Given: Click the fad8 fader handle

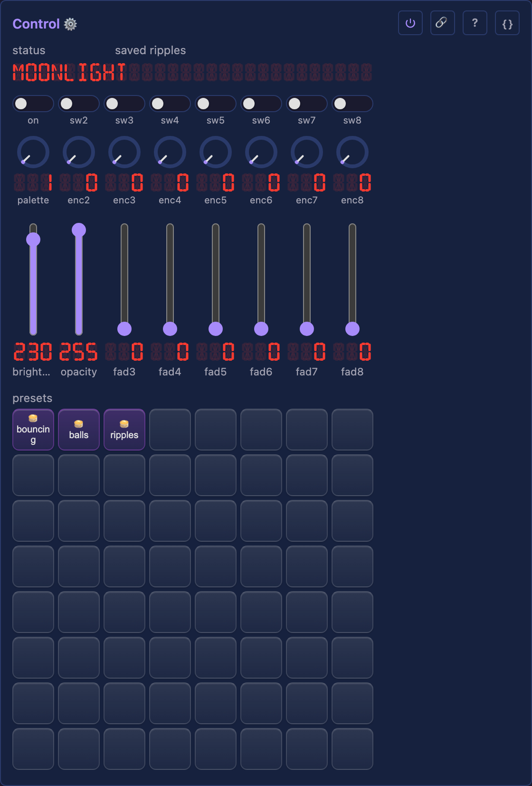Looking at the screenshot, I should (352, 329).
